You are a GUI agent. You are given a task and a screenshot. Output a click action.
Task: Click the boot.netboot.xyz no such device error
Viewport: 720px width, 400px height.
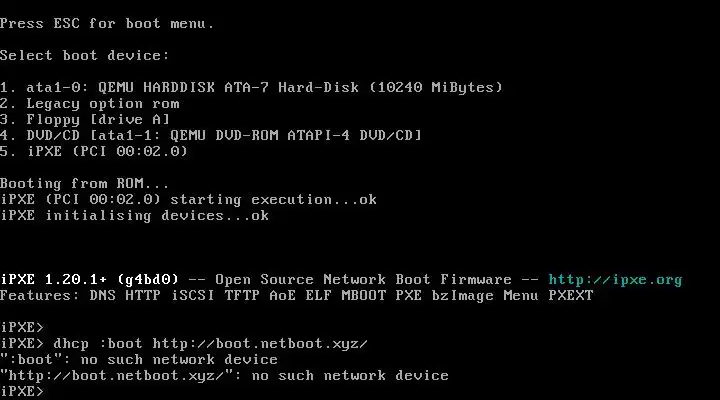coord(224,375)
